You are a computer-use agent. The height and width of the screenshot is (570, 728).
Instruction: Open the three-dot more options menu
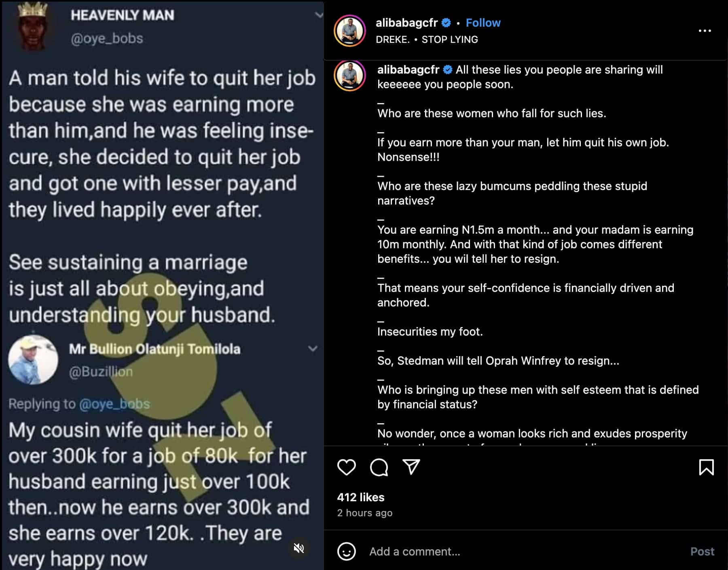tap(705, 31)
